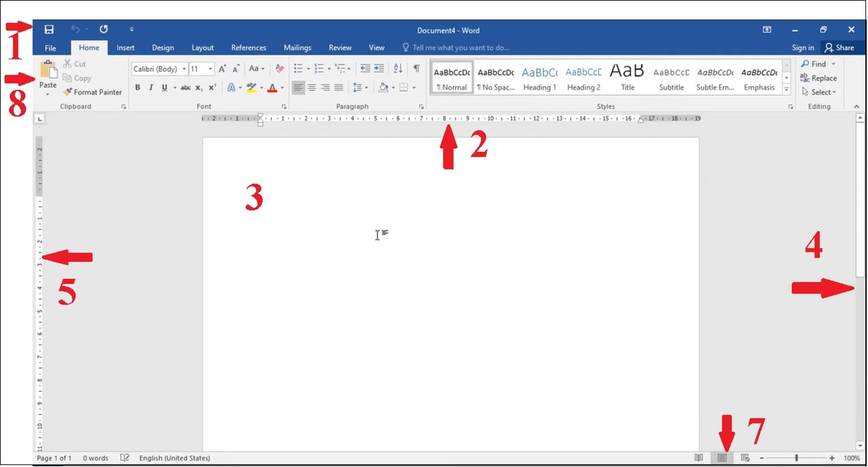Click the Increase Indent icon
Viewport: 868px width, 467px height.
pos(379,69)
